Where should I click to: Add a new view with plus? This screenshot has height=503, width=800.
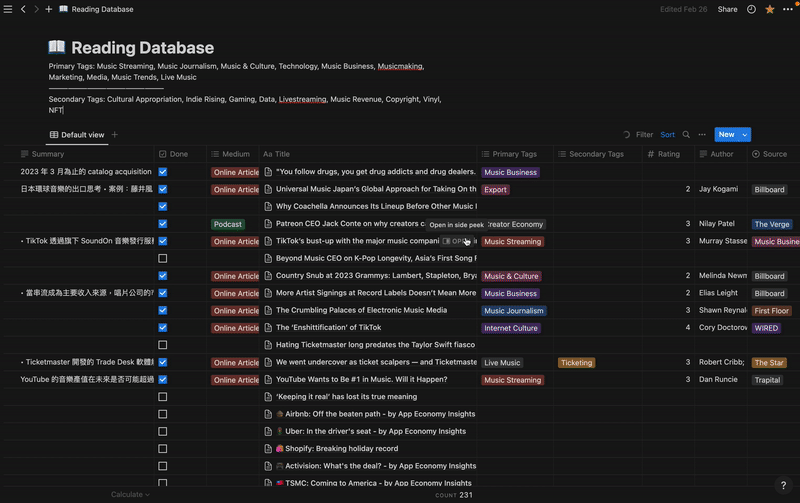coord(115,135)
